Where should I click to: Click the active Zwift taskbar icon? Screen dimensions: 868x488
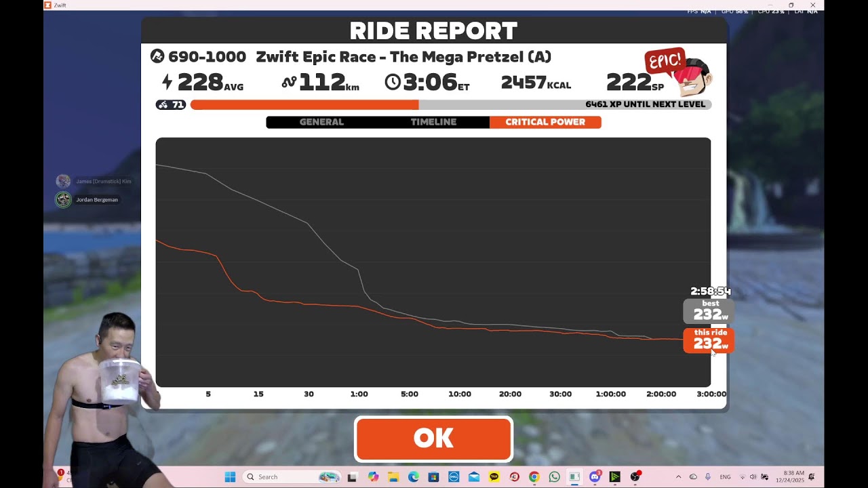574,477
